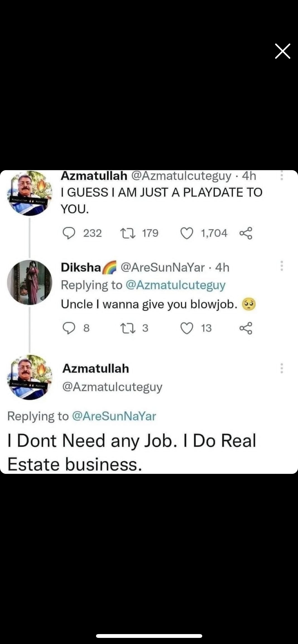Open more options on bottom Azmatullah reply
The image size is (298, 644).
click(282, 368)
